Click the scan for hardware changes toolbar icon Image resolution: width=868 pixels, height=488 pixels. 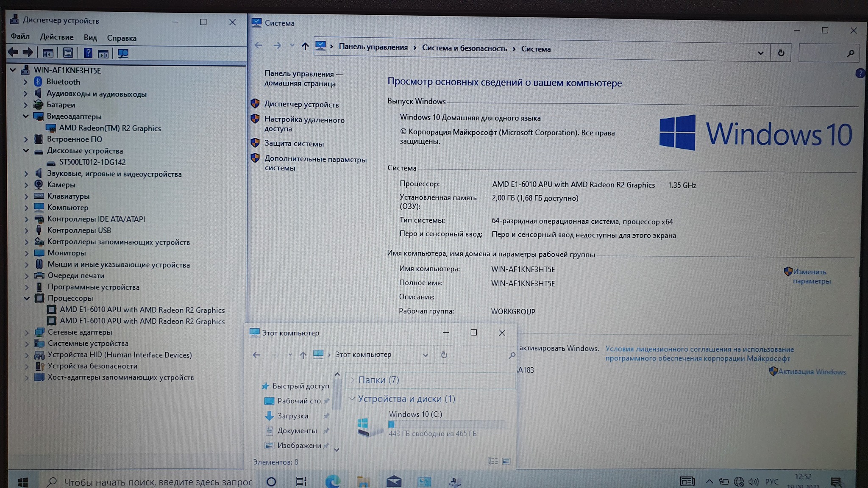(123, 53)
